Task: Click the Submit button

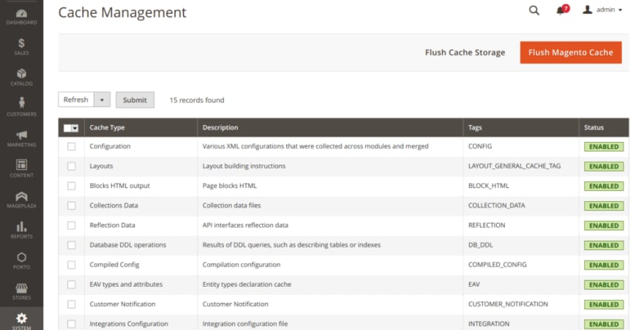Action: click(135, 100)
